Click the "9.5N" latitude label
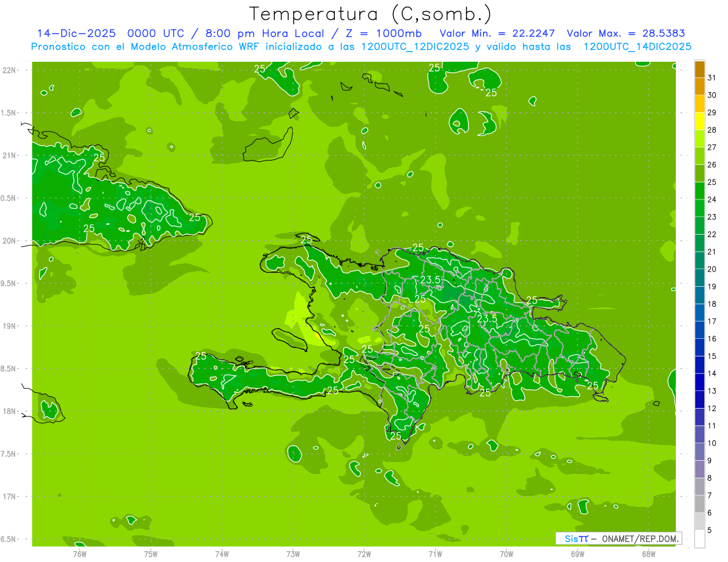Image resolution: width=728 pixels, height=562 pixels. coord(10,283)
